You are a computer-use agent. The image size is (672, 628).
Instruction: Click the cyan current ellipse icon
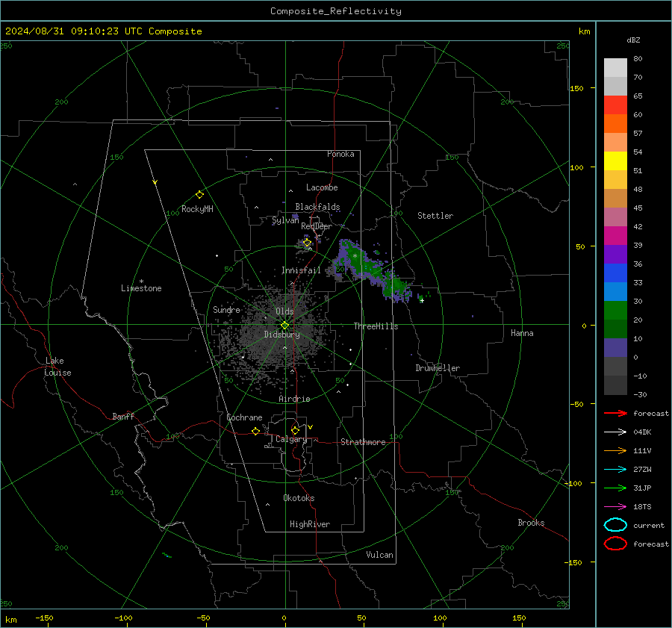coord(615,525)
